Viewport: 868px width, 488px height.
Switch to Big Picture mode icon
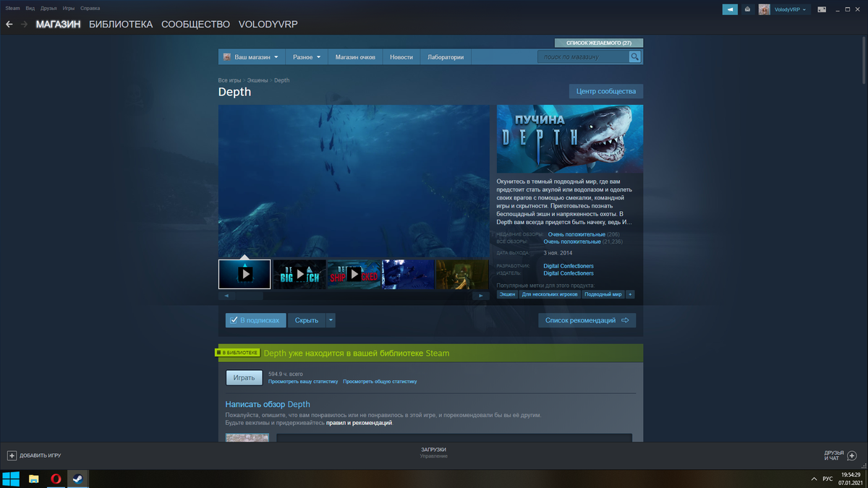[822, 9]
